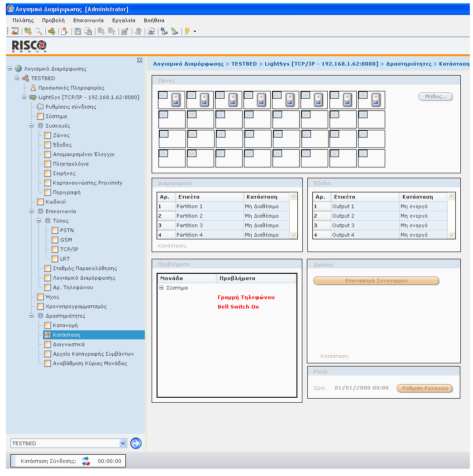The image size is (473, 476).
Task: Open the TESTBED client dropdown
Action: point(123,443)
